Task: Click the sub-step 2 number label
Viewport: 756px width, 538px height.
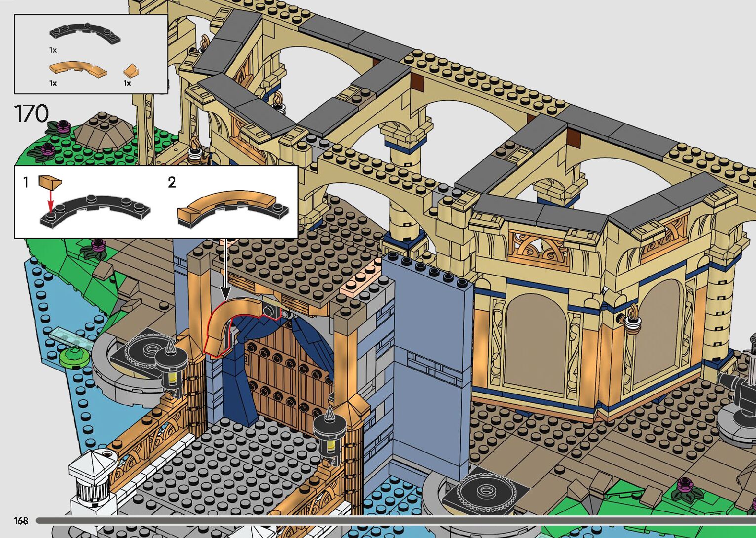Action: [x=172, y=183]
